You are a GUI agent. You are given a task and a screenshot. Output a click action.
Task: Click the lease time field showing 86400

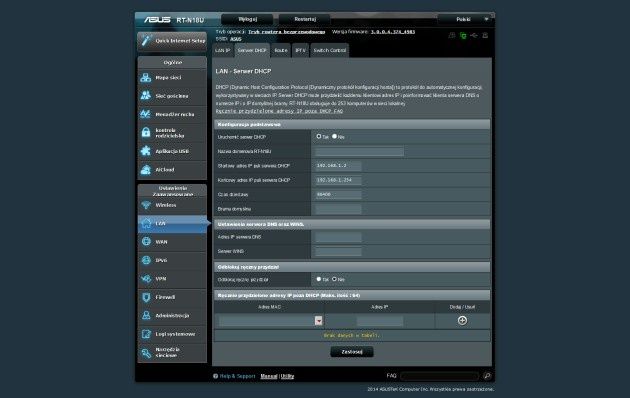tap(338, 195)
